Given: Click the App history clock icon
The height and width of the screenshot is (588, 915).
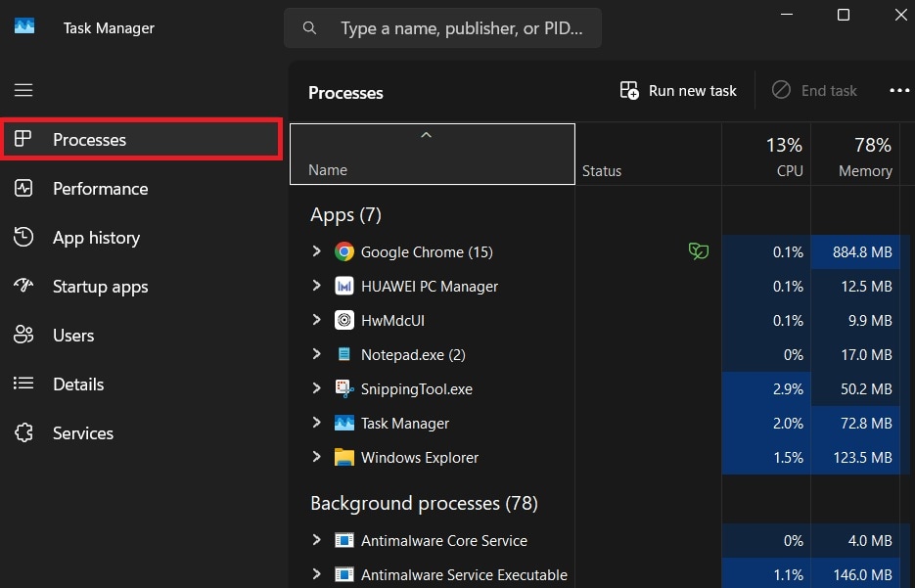Looking at the screenshot, I should tap(23, 236).
